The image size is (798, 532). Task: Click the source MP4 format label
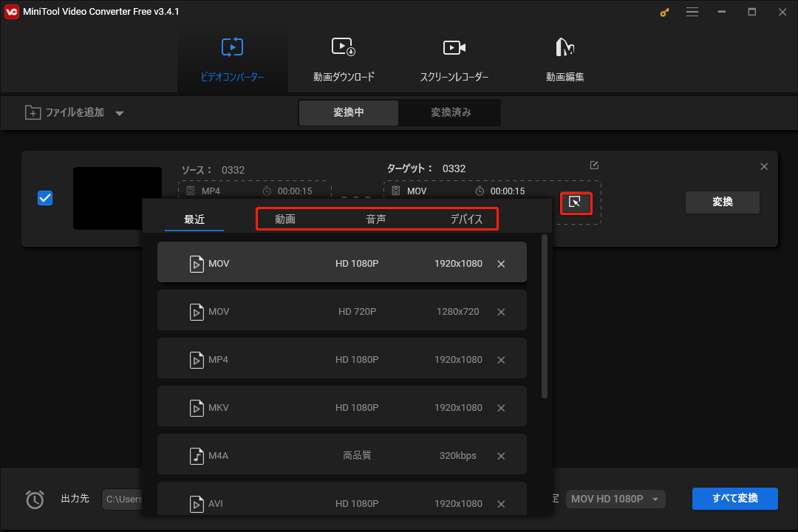[211, 191]
